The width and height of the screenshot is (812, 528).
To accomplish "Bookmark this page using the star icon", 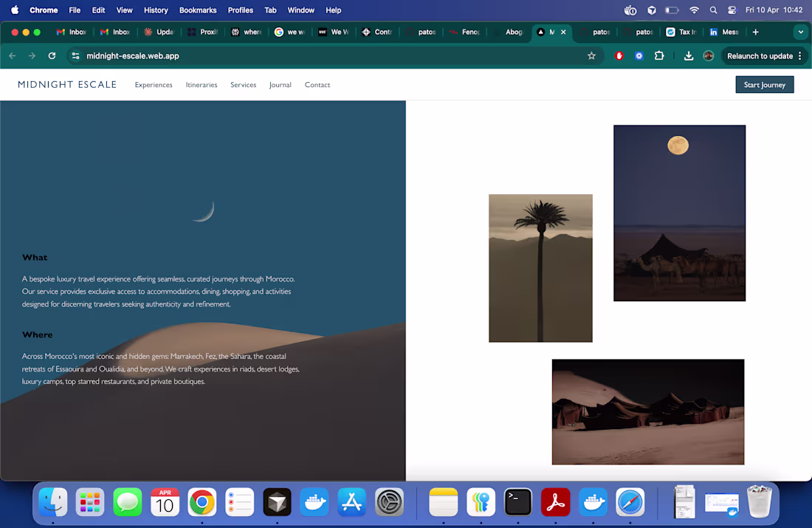I will pyautogui.click(x=591, y=55).
